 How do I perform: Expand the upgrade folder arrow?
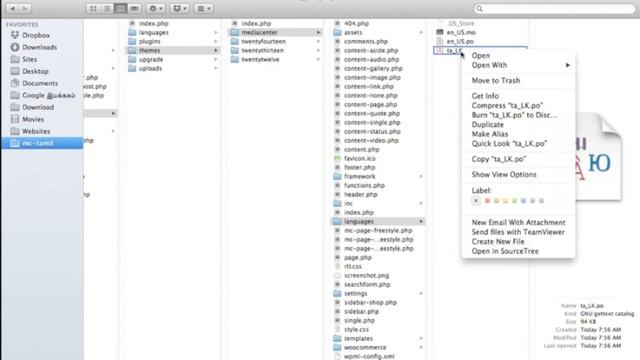point(216,60)
